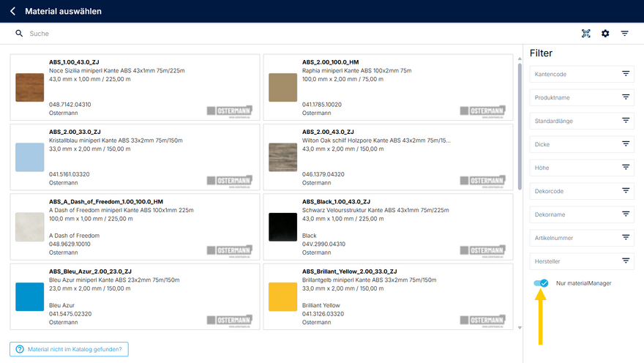The image size is (644, 363).
Task: Select the Noce Sizilia wood swatch
Action: tap(29, 88)
